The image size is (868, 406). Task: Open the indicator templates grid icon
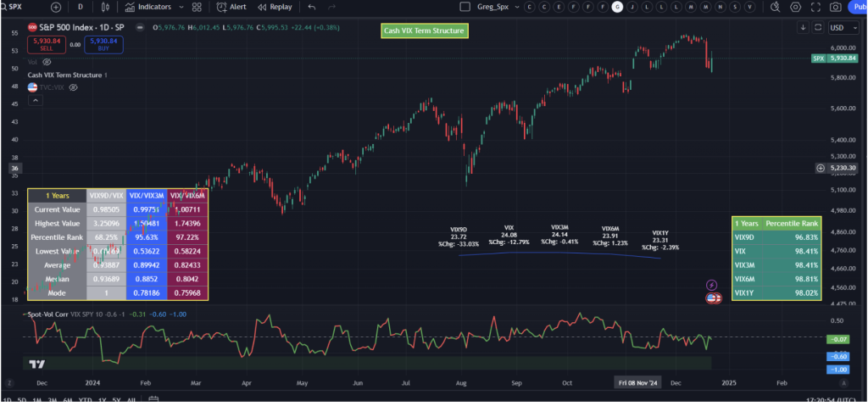(197, 7)
